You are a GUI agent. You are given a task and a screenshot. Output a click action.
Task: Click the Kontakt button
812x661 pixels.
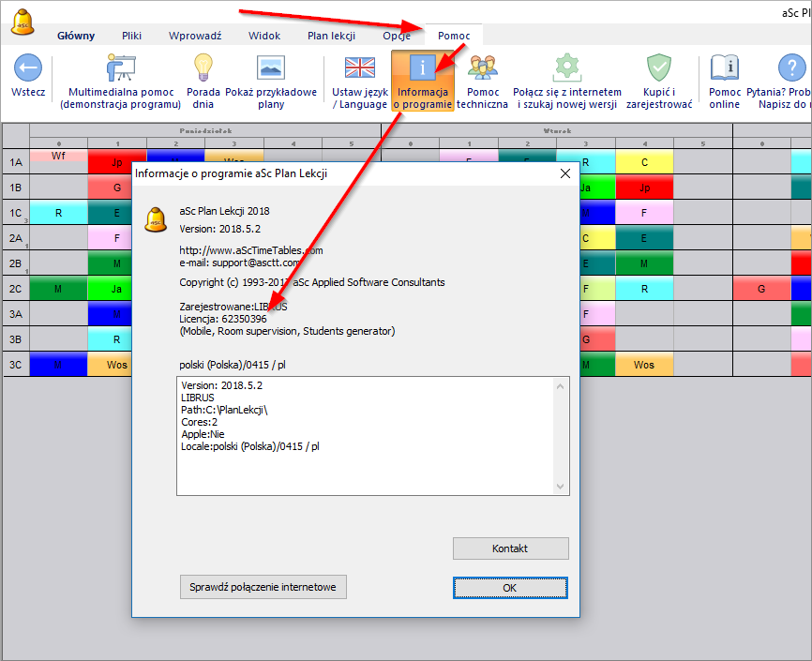[x=511, y=548]
